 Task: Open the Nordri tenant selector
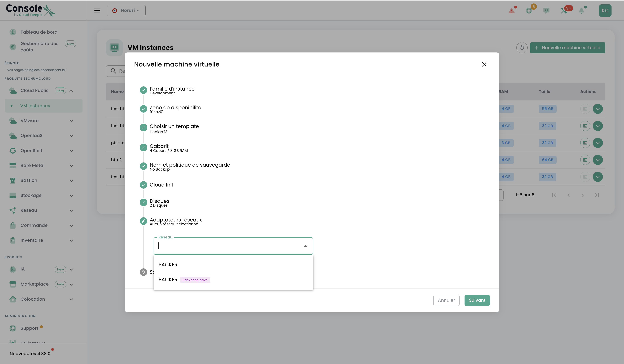pyautogui.click(x=126, y=10)
